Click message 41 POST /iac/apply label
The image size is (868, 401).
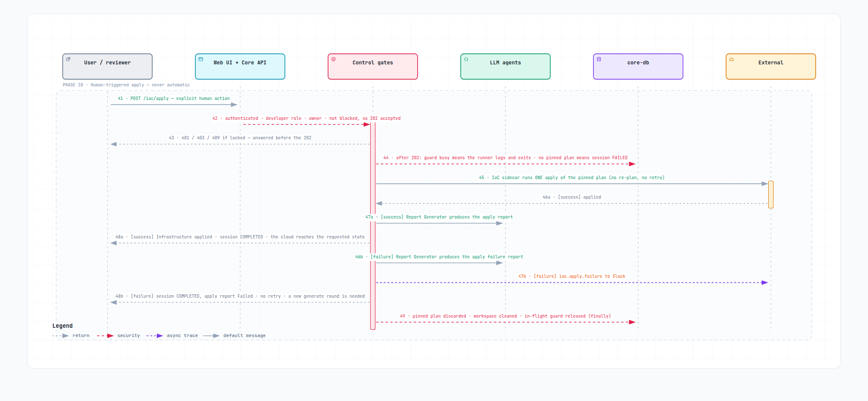coord(174,98)
